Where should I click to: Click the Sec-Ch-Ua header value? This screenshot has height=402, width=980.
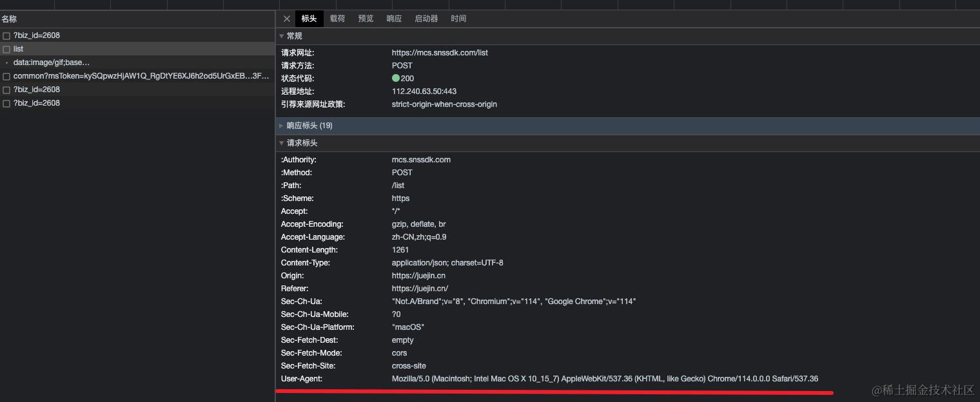coord(514,301)
